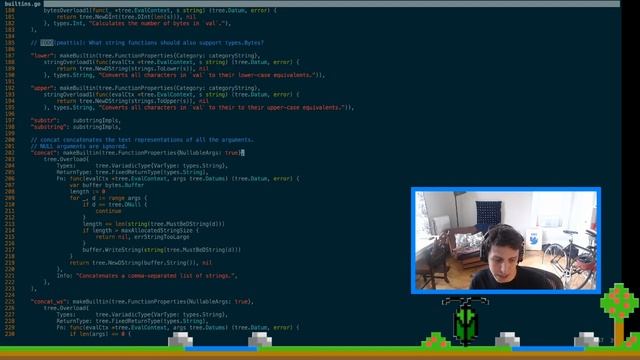The height and width of the screenshot is (360, 640).
Task: Click the 'for _, d := range args' loop
Action: coord(108,198)
